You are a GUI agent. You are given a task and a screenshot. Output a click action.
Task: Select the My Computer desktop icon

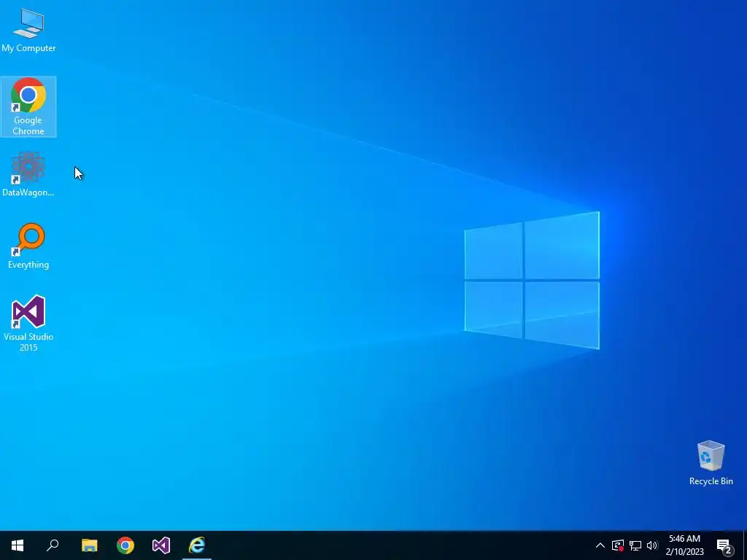28,31
